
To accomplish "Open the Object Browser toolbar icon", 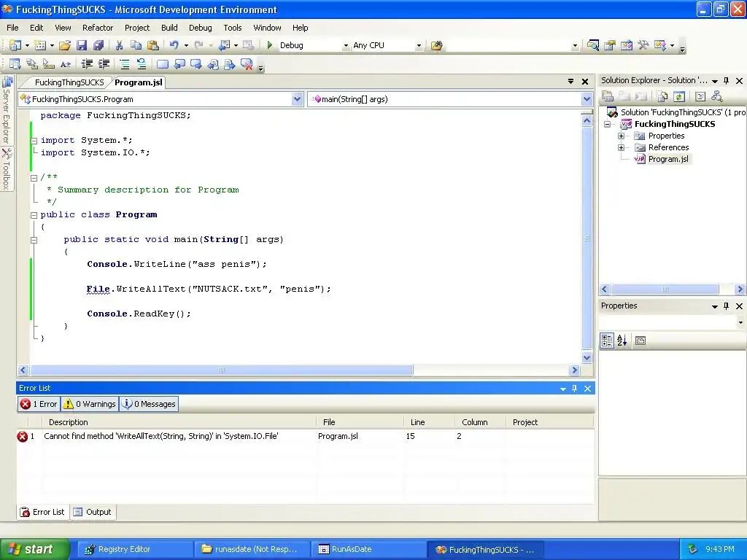I will pos(626,45).
